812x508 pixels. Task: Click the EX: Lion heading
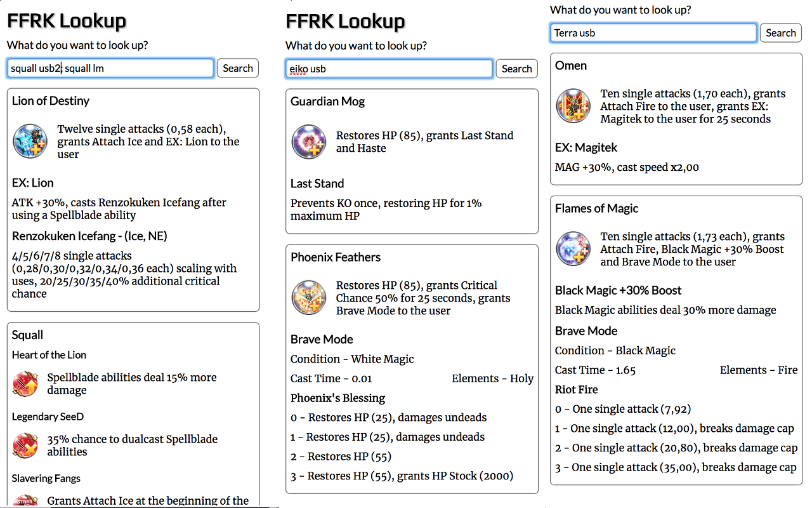click(x=33, y=183)
